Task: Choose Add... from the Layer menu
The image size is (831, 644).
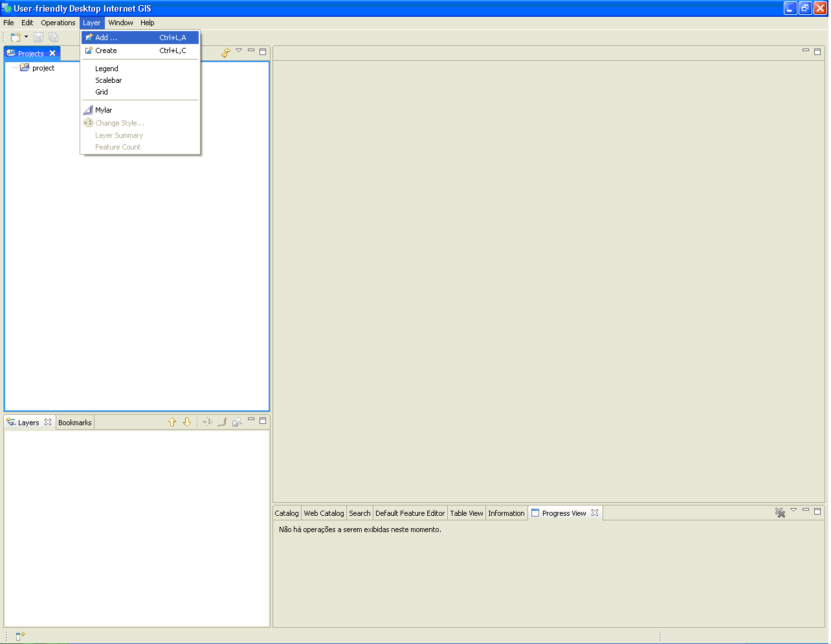Action: click(140, 38)
